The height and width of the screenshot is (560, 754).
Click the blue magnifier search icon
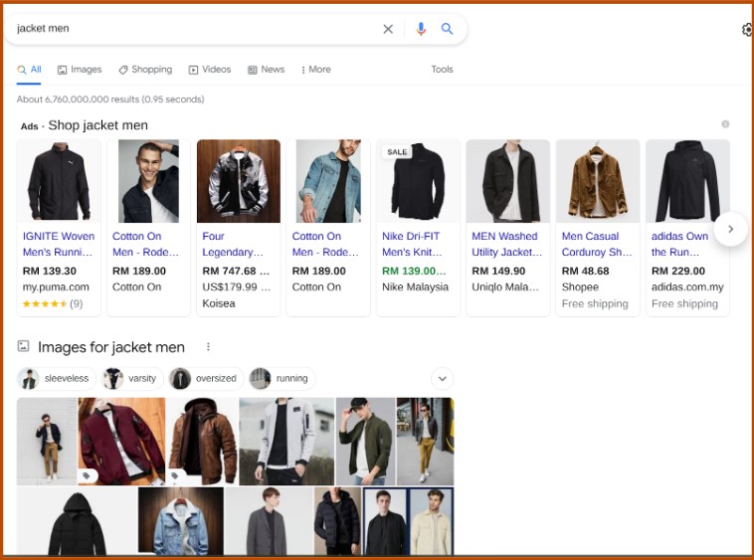point(448,29)
